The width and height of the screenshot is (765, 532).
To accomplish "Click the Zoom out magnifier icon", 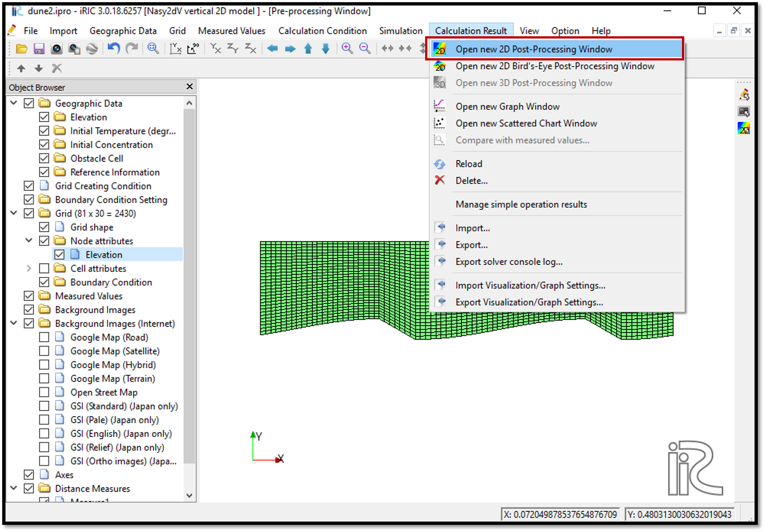I will 365,48.
